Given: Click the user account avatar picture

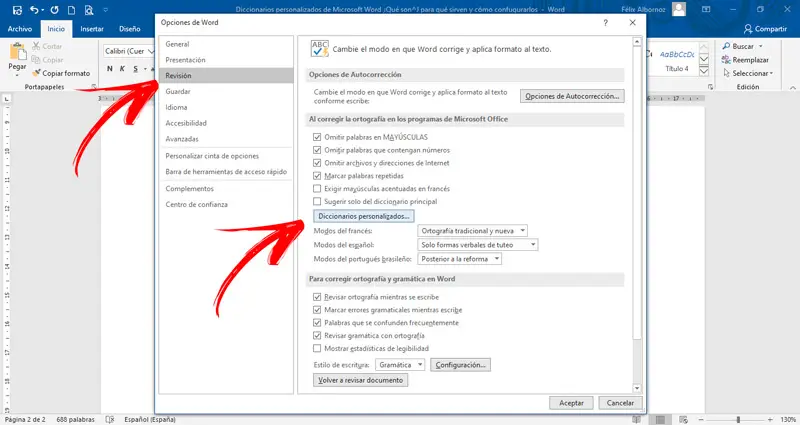Looking at the screenshot, I should (679, 9).
